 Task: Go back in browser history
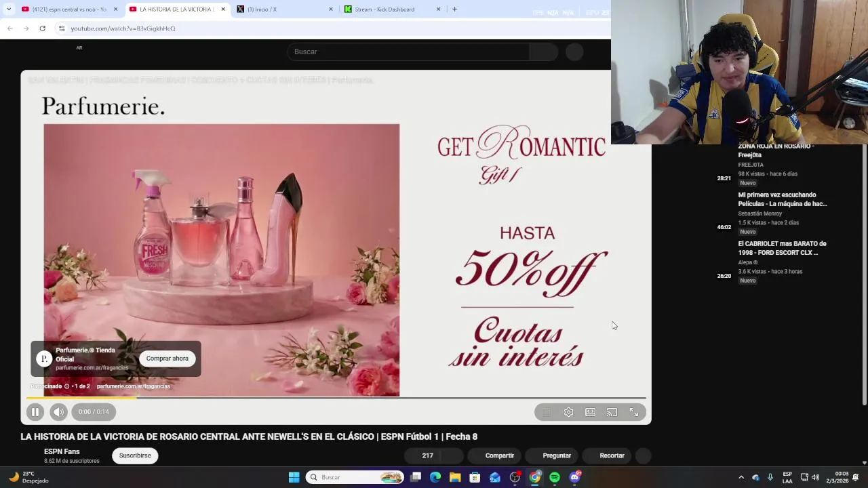click(9, 28)
